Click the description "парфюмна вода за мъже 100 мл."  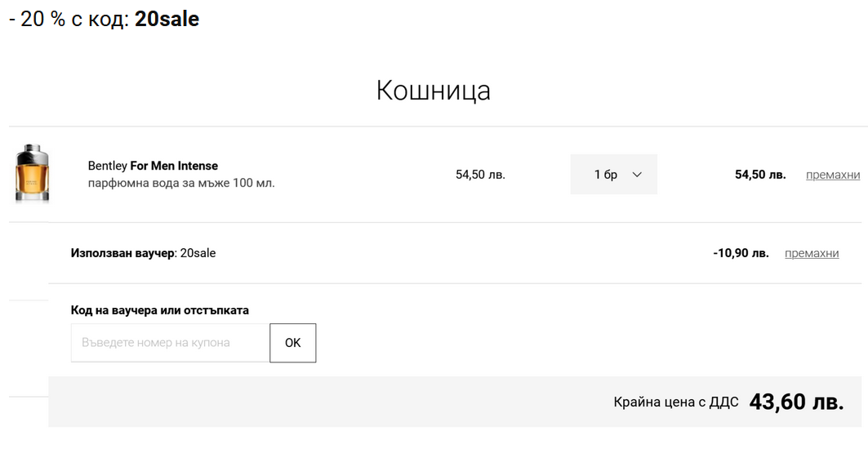[x=181, y=183]
